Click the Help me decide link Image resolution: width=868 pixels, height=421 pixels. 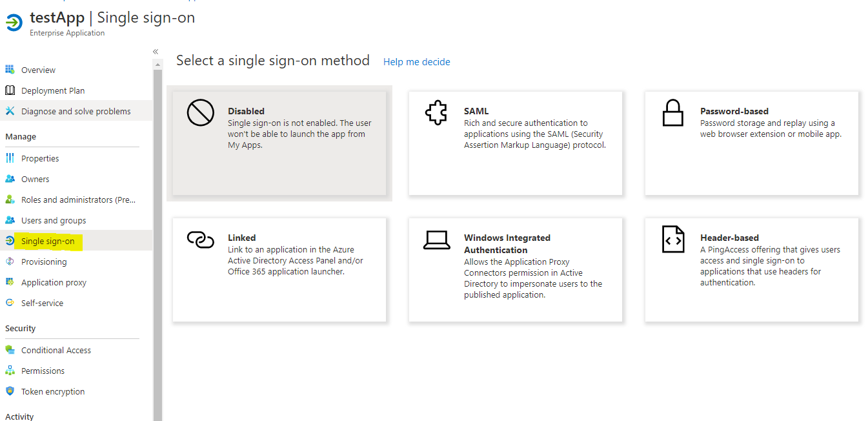coord(416,61)
